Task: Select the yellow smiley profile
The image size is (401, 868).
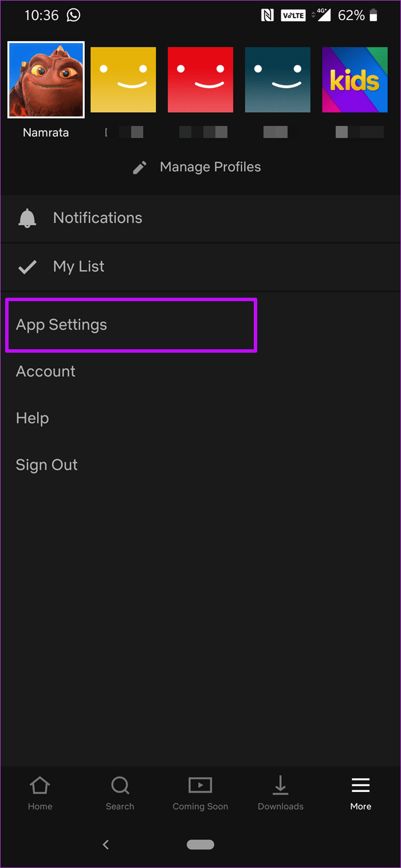Action: click(123, 80)
